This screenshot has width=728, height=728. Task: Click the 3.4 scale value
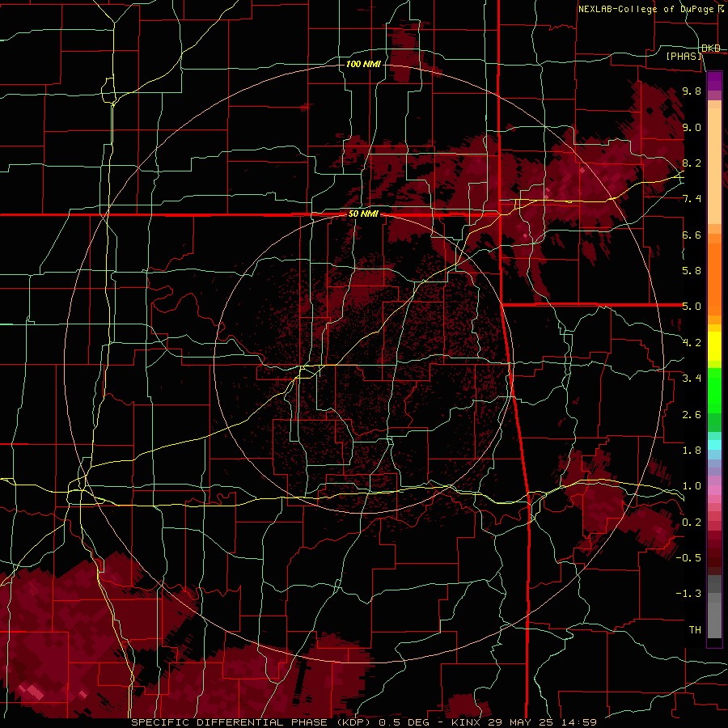point(692,379)
